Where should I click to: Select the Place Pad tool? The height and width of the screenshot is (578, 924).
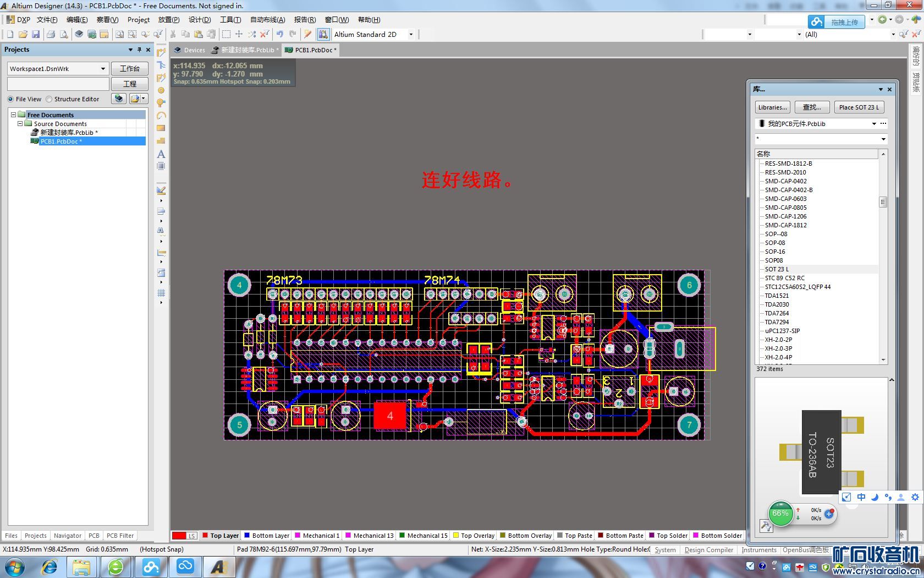point(161,90)
